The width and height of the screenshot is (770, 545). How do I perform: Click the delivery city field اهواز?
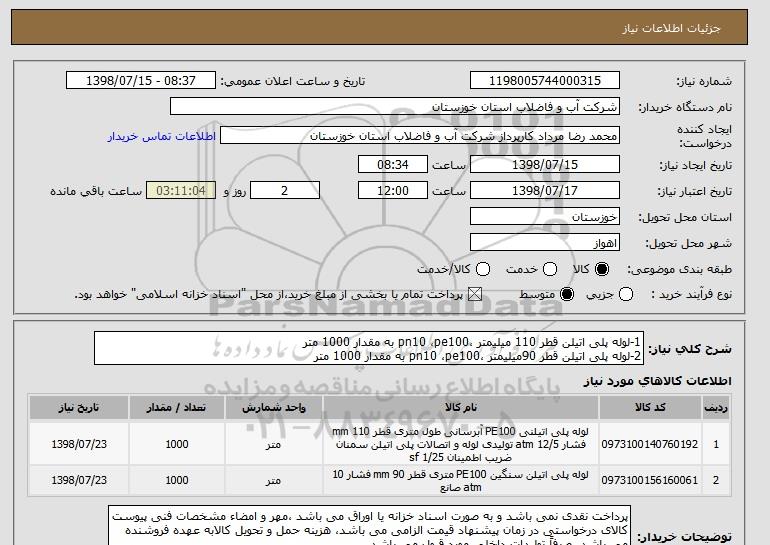point(545,242)
